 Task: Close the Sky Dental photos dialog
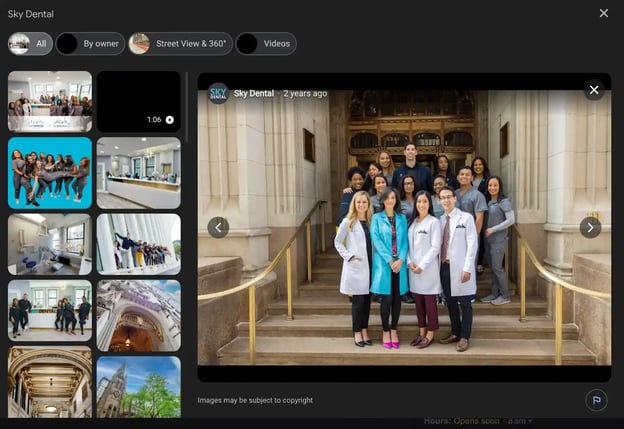tap(603, 13)
